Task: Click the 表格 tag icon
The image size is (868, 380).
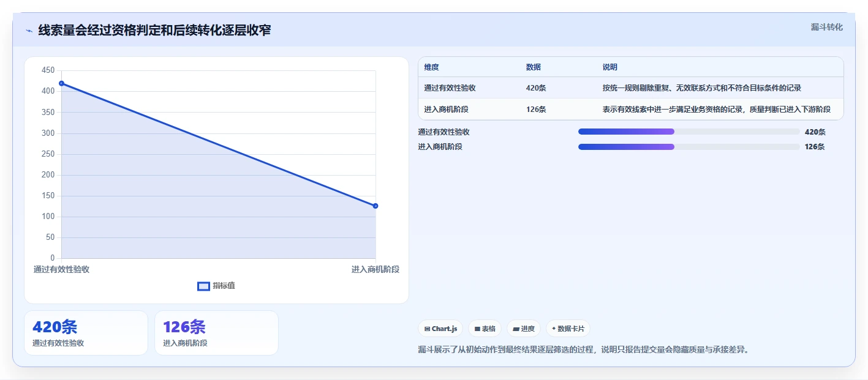Action: point(477,329)
